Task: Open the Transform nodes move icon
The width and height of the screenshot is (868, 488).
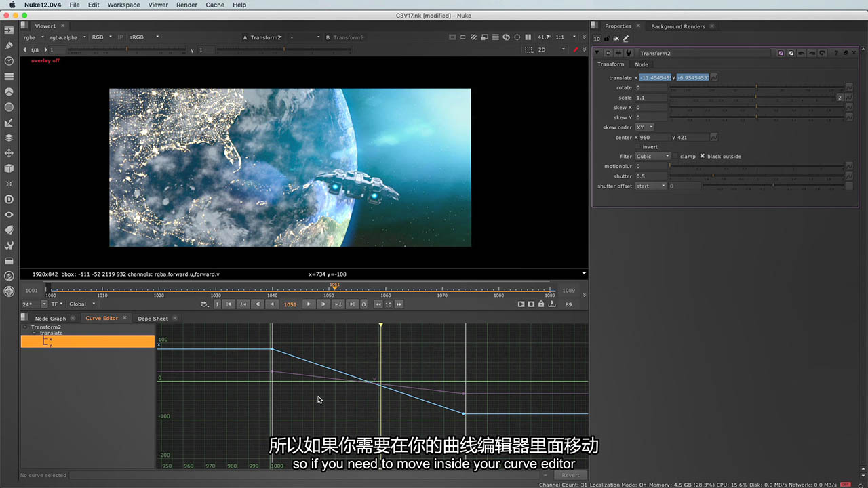Action: (9, 153)
